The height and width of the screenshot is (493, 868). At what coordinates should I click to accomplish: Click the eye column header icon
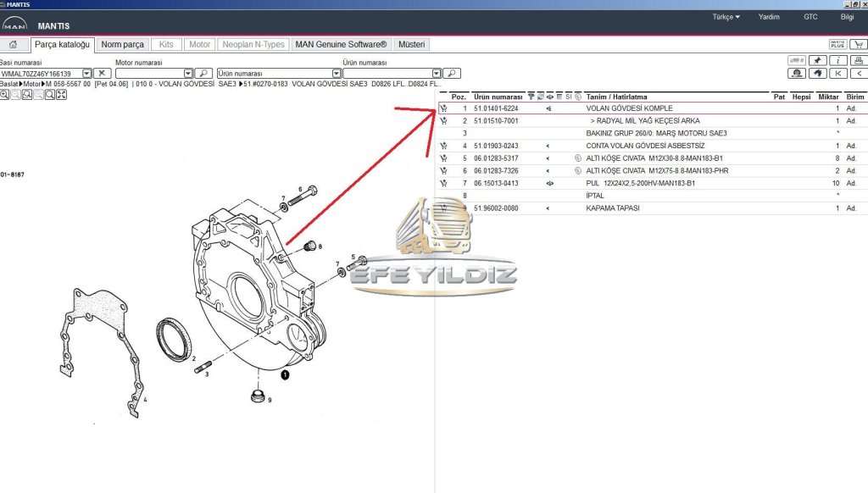(549, 97)
